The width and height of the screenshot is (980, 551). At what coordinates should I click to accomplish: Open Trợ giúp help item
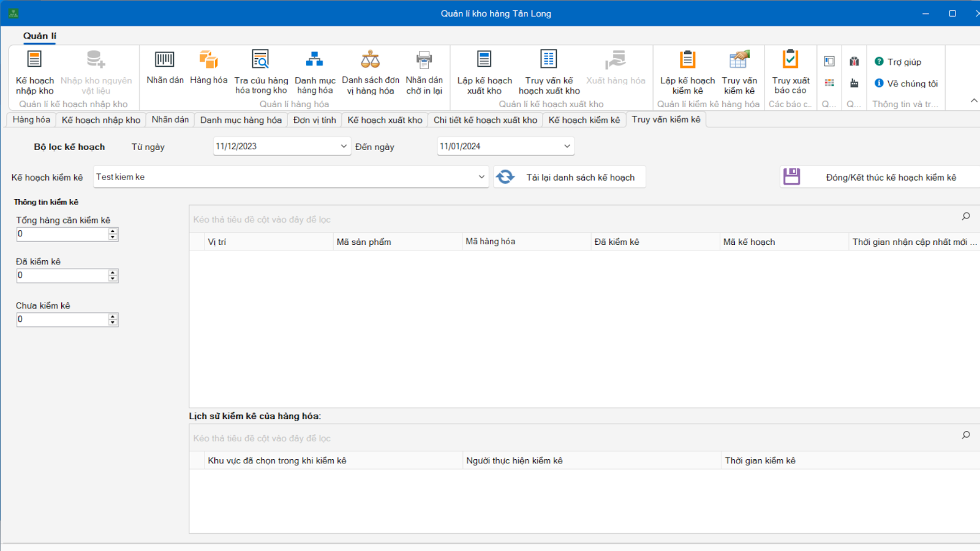pyautogui.click(x=898, y=62)
